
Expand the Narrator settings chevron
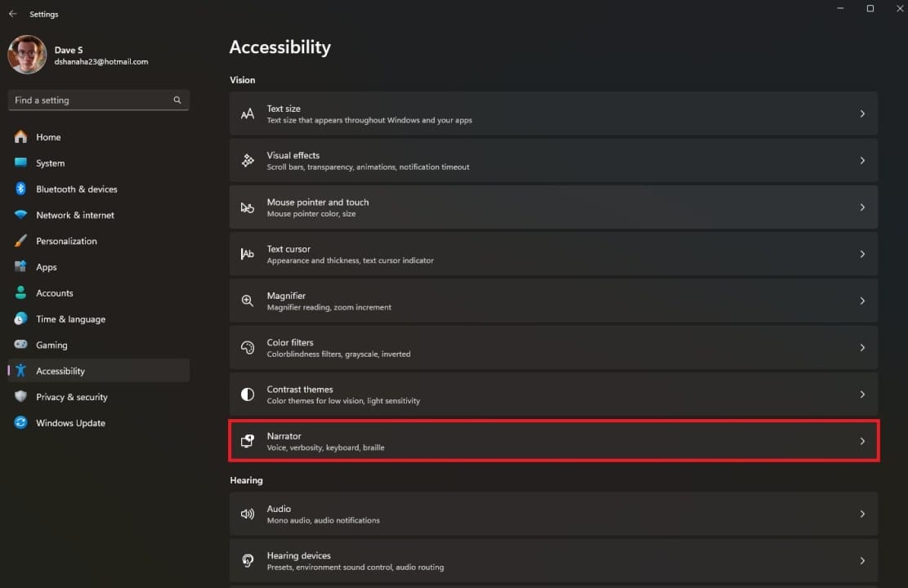coord(862,441)
